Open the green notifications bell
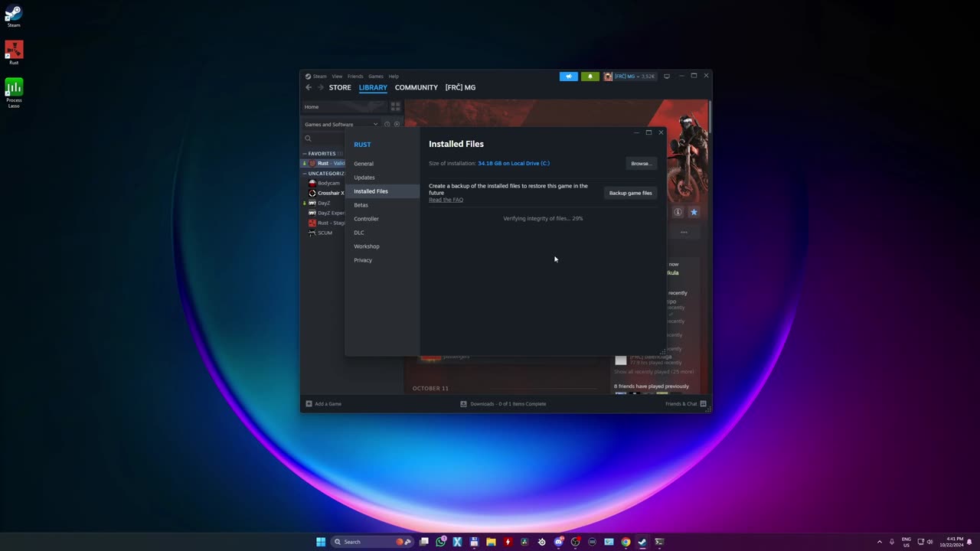 590,77
